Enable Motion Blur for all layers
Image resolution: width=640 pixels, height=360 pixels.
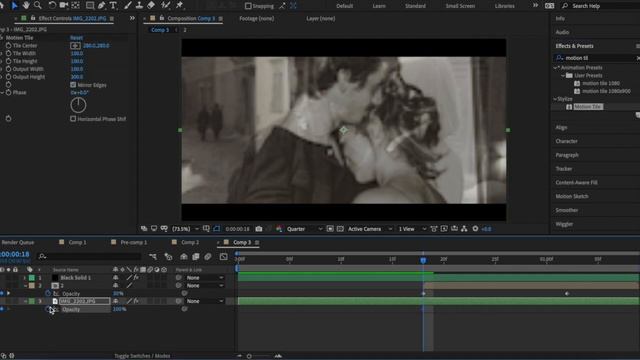tap(208, 257)
